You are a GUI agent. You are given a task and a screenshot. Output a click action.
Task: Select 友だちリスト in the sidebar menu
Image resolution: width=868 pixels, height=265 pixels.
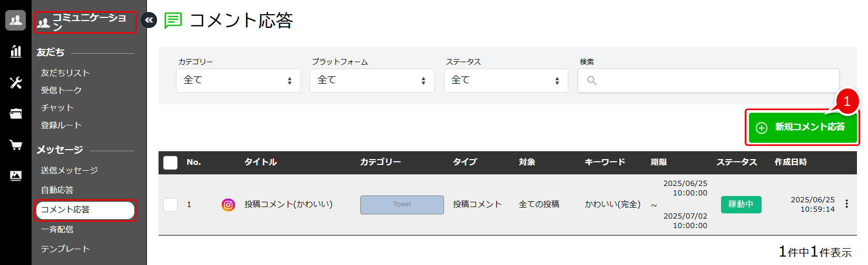click(x=65, y=73)
